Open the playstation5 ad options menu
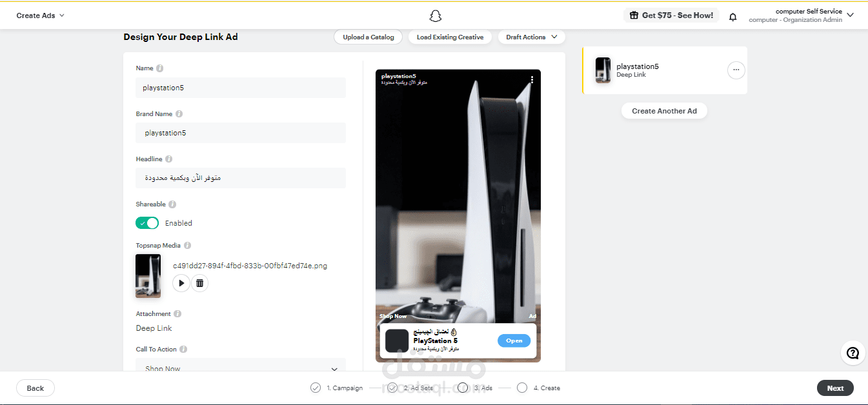 [736, 70]
